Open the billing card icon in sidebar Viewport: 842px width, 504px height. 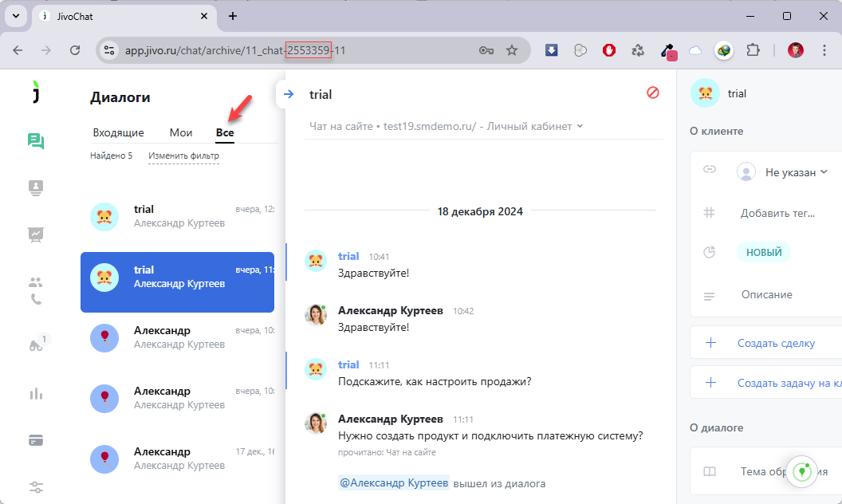tap(35, 440)
